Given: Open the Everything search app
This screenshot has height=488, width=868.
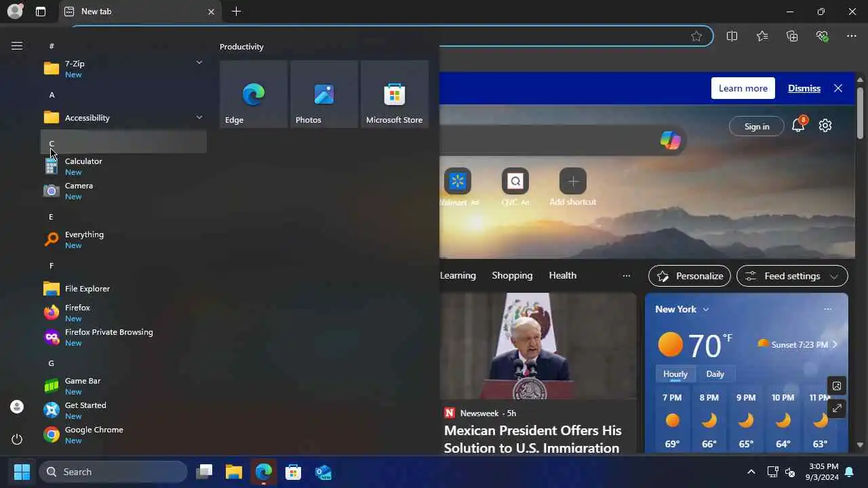Looking at the screenshot, I should (123, 239).
